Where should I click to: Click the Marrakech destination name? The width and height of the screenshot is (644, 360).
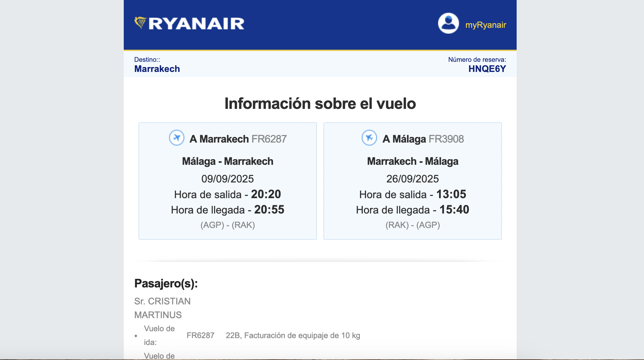157,69
